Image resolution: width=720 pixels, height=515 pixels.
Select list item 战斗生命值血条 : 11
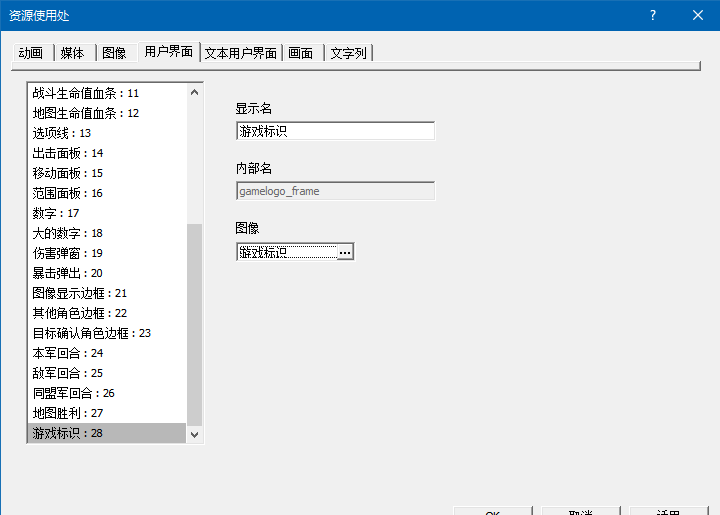(107, 93)
